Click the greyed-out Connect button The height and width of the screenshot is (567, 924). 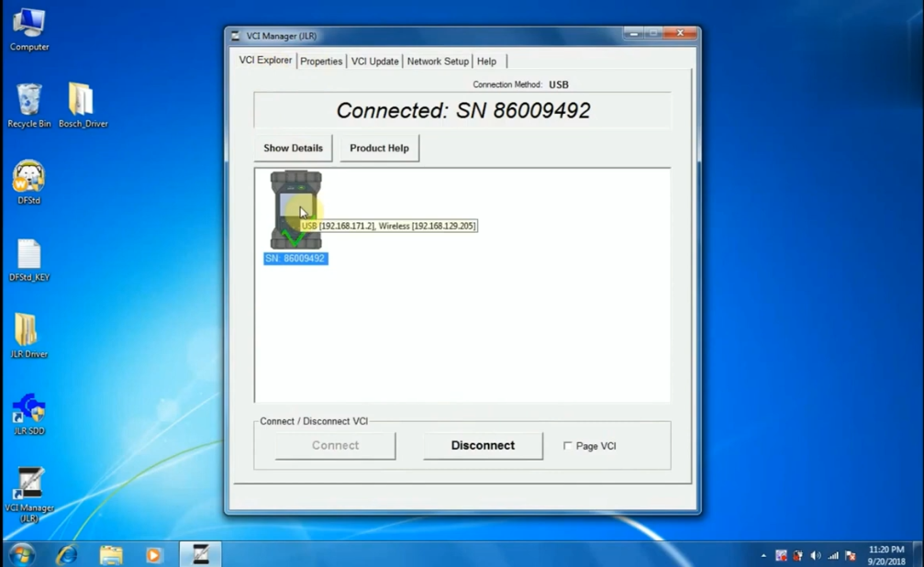[x=335, y=446]
